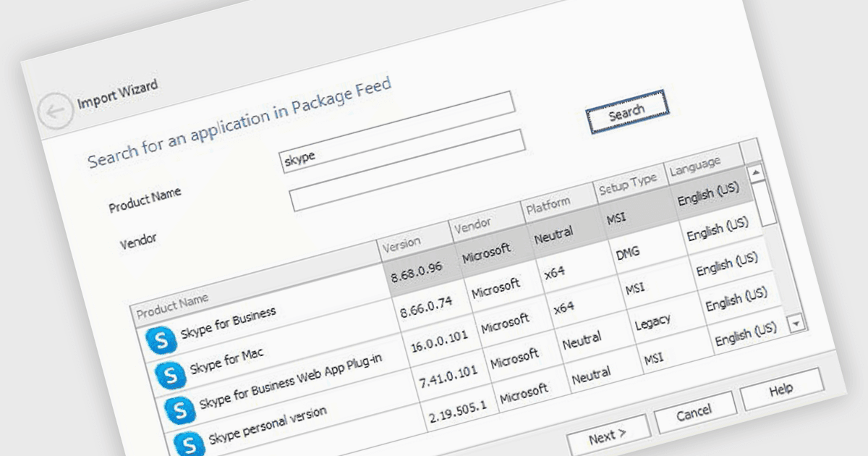Click Neutral platform in highlighted first row
This screenshot has height=456, width=868.
click(x=553, y=235)
